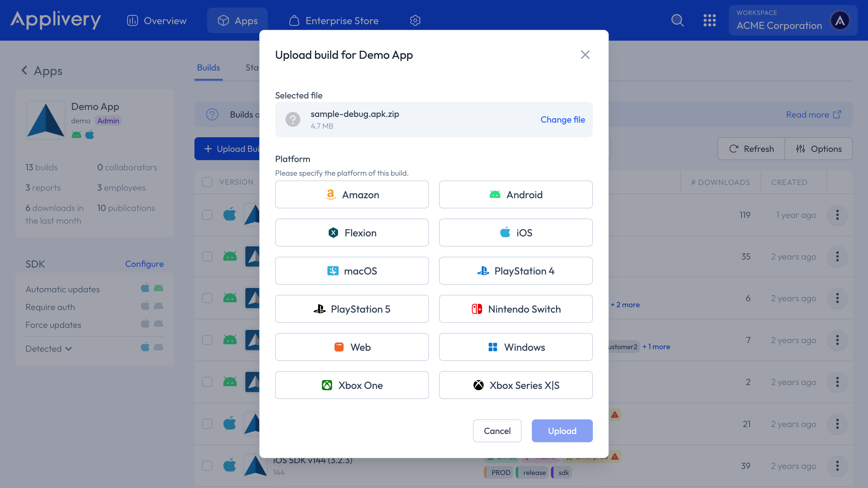
Task: Open more options for 7 downloads row
Action: pyautogui.click(x=837, y=340)
